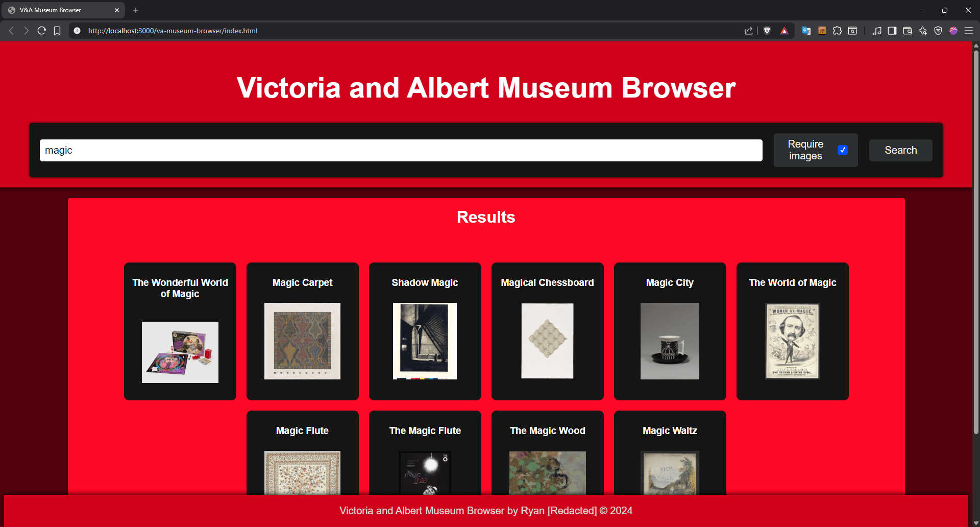Open the orange extension icon
Viewport: 980px width, 527px height.
822,31
